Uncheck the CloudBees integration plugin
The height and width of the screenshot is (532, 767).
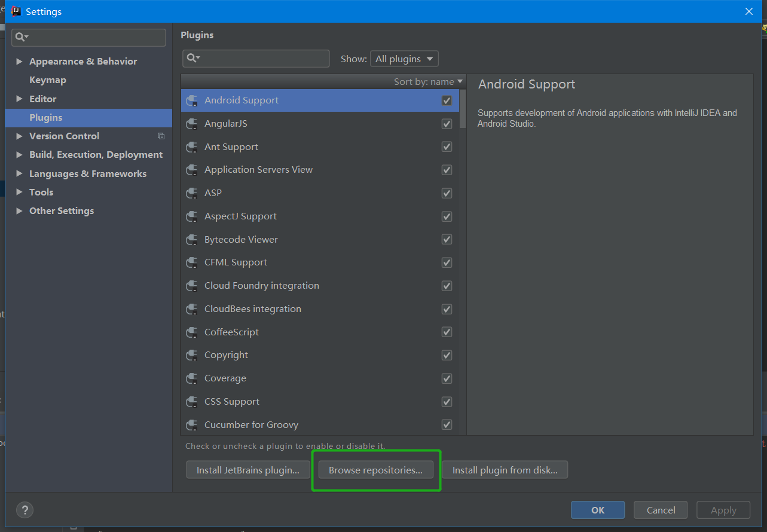click(x=447, y=309)
